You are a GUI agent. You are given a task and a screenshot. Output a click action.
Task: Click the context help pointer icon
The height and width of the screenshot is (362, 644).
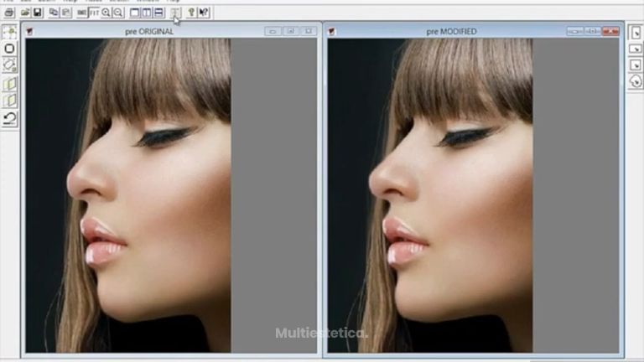coord(205,13)
